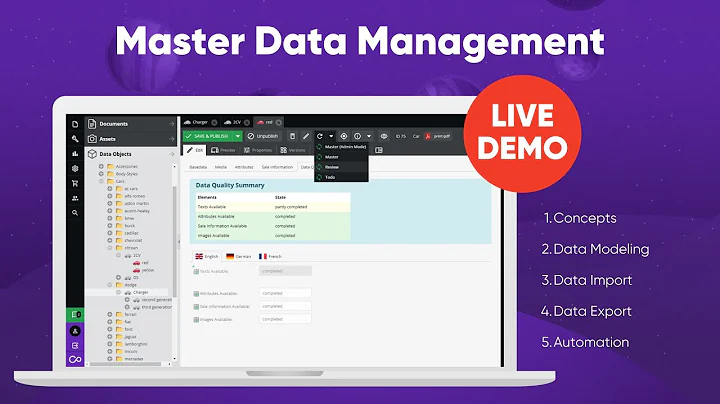Image resolution: width=720 pixels, height=404 pixels.
Task: Open the dropdown arrow next to reload
Action: pos(331,136)
